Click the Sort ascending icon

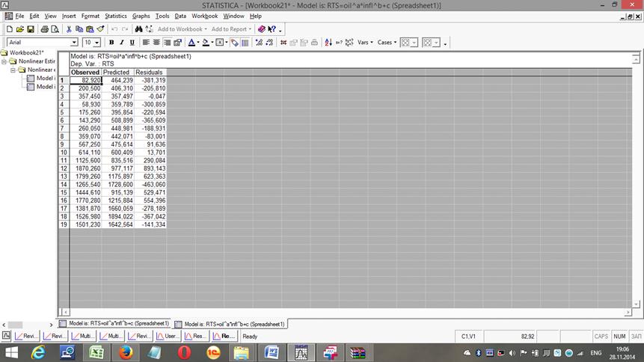(x=328, y=43)
